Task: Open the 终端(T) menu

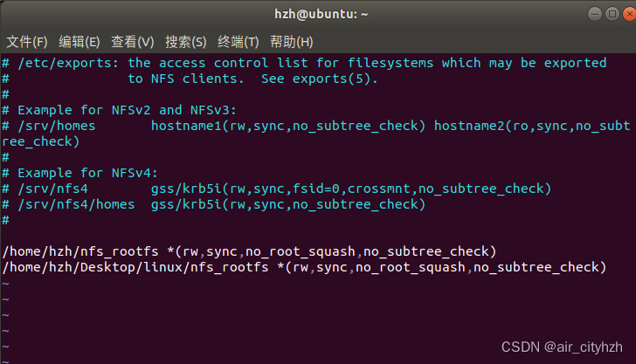Action: 238,42
